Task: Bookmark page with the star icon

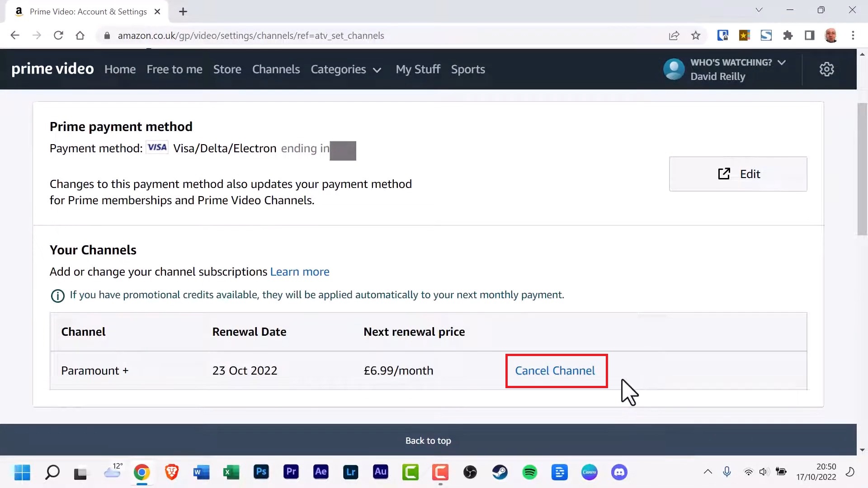Action: click(x=696, y=35)
